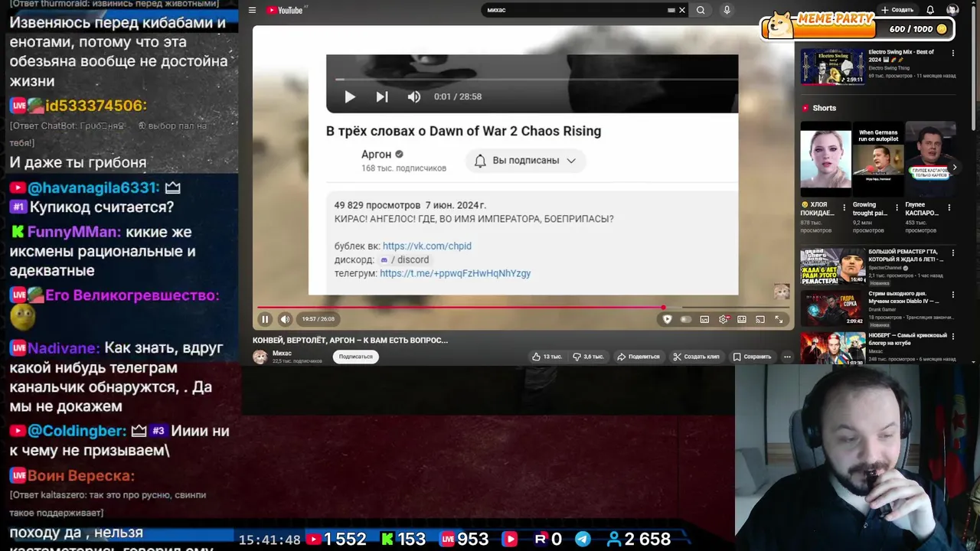Click the 'Поделиться' share button
Viewport: 980px width, 551px height.
[x=639, y=357]
